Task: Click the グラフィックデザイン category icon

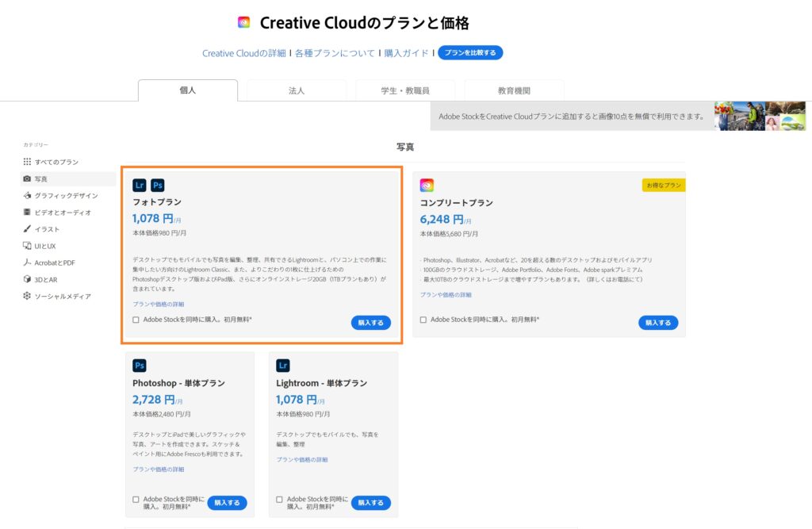Action: (27, 195)
